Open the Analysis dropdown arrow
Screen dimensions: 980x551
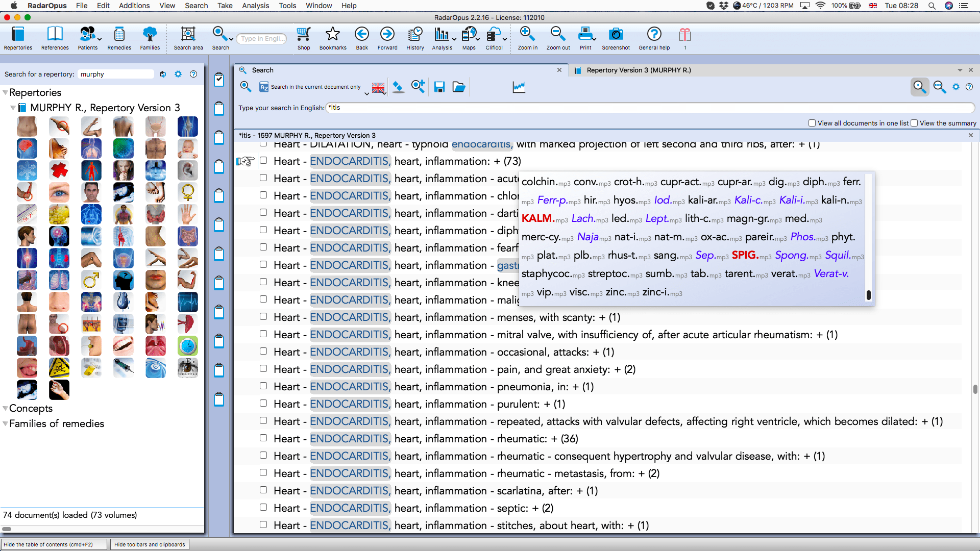point(454,39)
